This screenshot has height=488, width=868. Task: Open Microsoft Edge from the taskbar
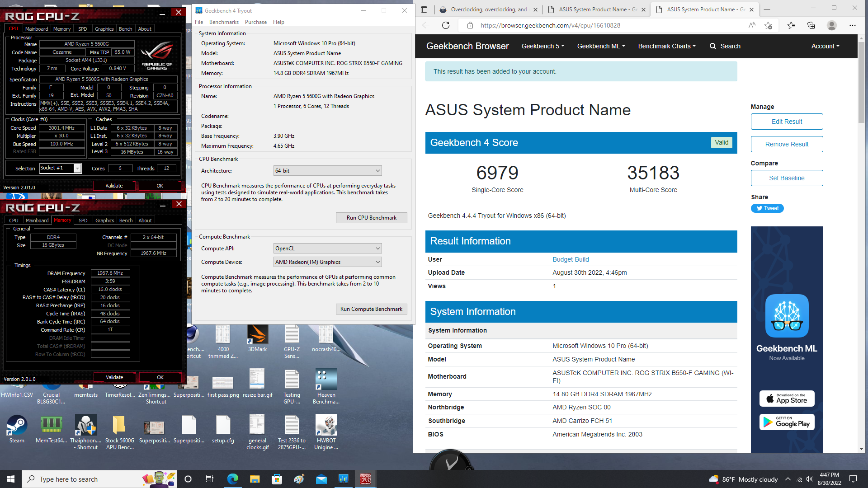(232, 479)
